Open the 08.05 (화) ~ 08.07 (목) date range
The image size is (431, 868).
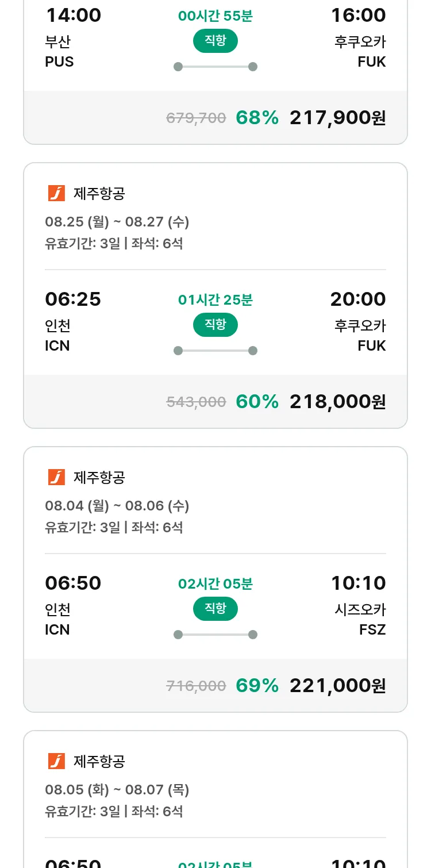(x=117, y=790)
